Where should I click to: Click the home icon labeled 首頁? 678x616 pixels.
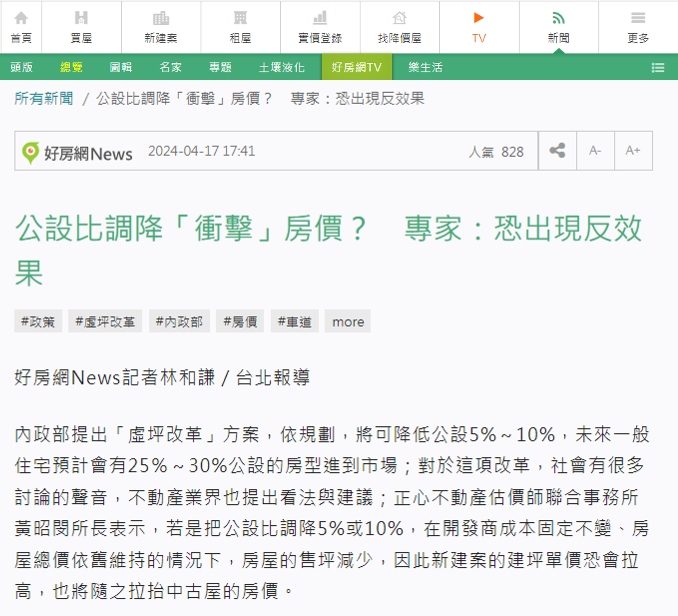click(x=21, y=18)
